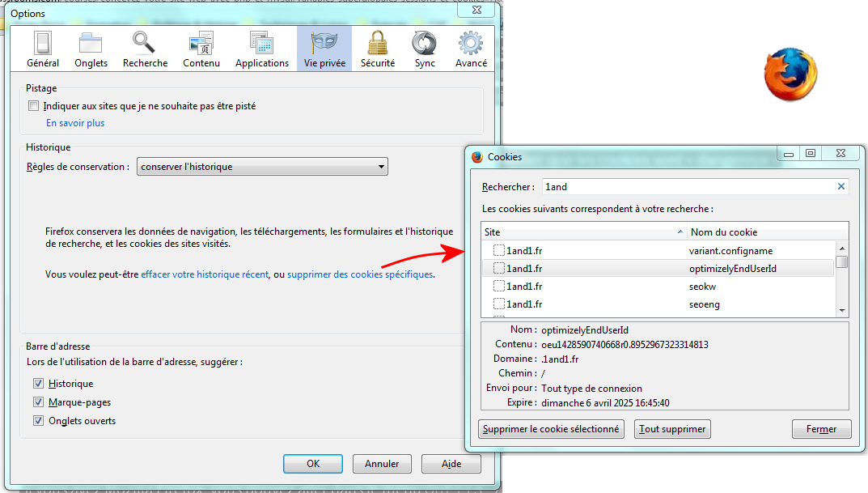868x493 pixels.
Task: Toggle the Marque-pages checkbox
Action: [x=38, y=402]
